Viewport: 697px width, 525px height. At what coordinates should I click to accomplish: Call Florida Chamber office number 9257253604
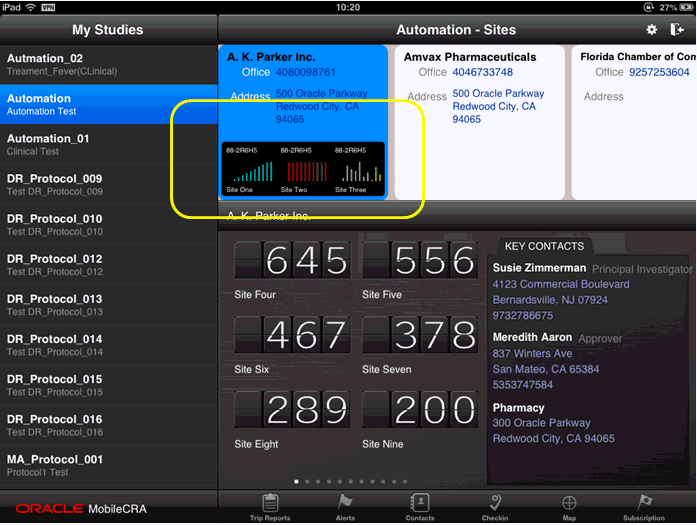tap(659, 72)
